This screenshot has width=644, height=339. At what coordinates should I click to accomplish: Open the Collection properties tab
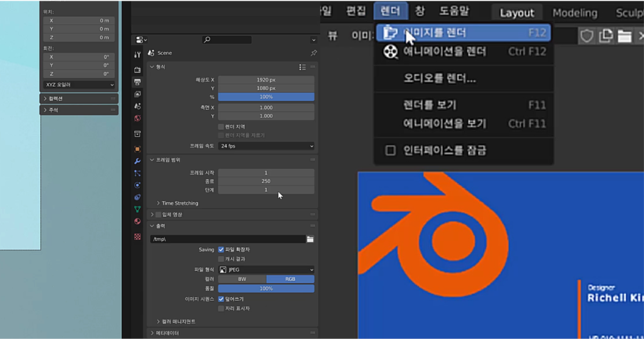click(137, 134)
